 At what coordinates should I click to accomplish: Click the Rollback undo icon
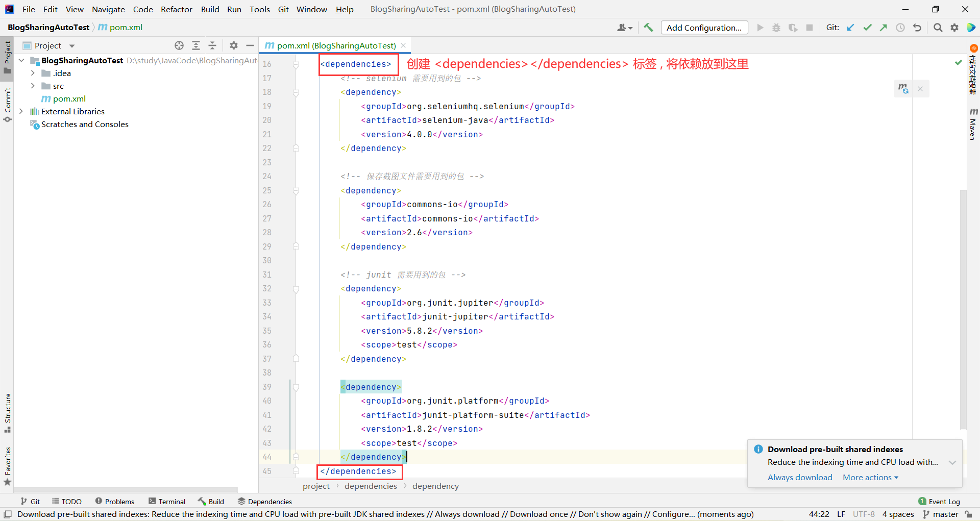(x=917, y=28)
